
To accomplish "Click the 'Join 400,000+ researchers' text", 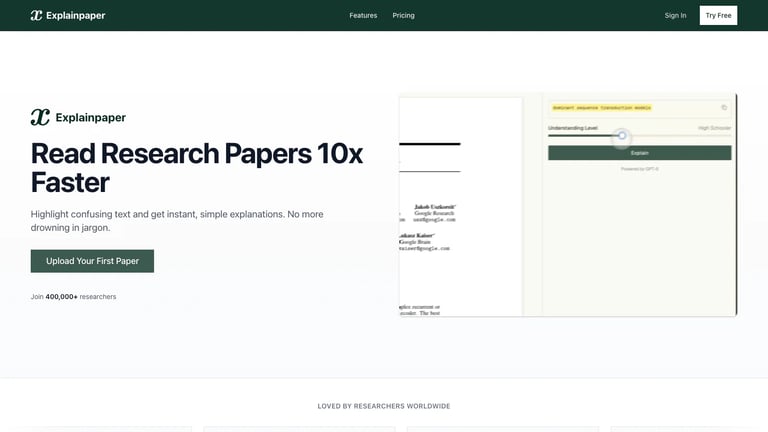I will coord(73,296).
